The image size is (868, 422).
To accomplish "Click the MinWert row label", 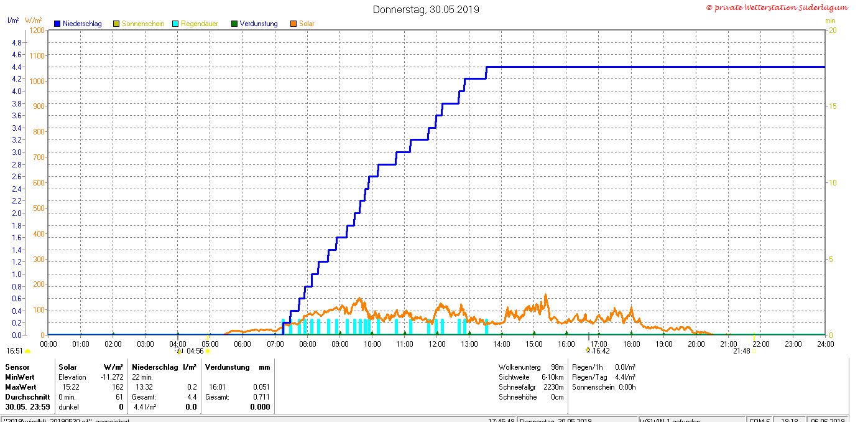I will tap(19, 377).
